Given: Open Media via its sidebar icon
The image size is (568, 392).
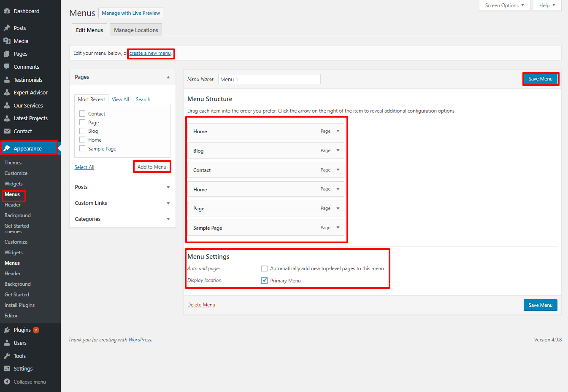Looking at the screenshot, I should tap(7, 41).
